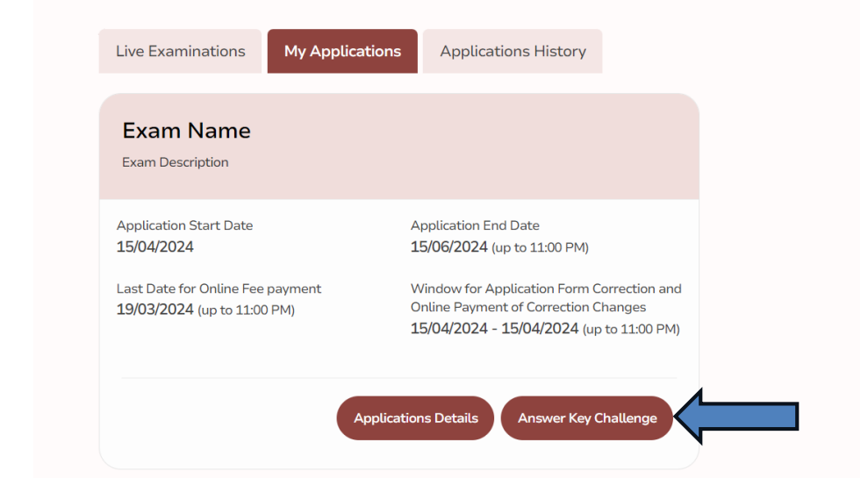This screenshot has height=478, width=868.
Task: Select the Exam Description text
Action: coord(175,162)
